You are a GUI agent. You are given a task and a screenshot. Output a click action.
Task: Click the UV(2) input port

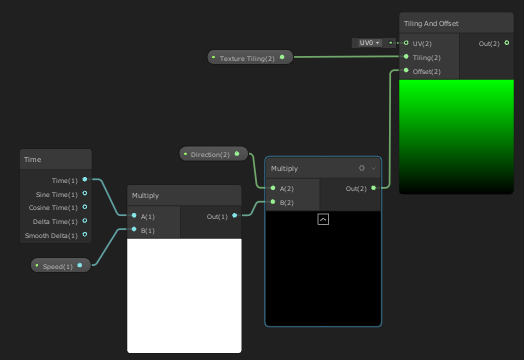[406, 43]
